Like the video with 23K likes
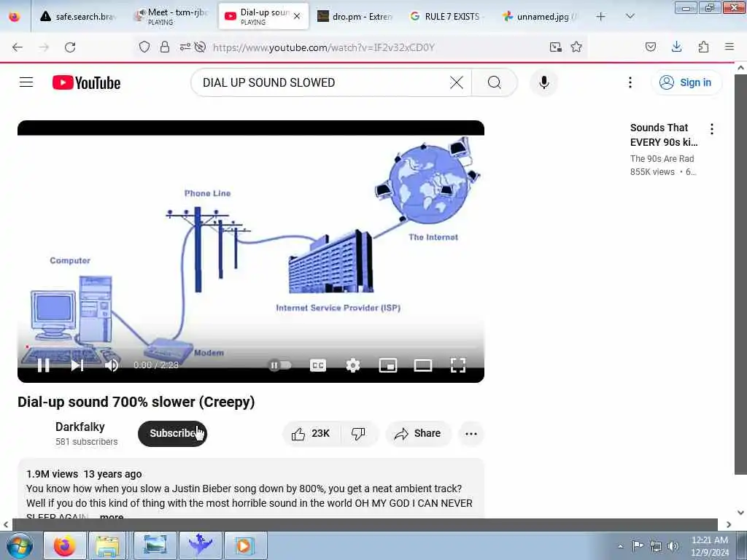The width and height of the screenshot is (747, 560). tap(311, 433)
